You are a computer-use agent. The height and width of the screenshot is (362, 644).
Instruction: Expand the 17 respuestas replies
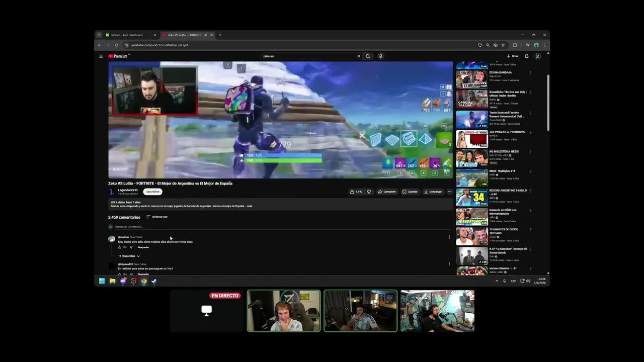click(129, 256)
